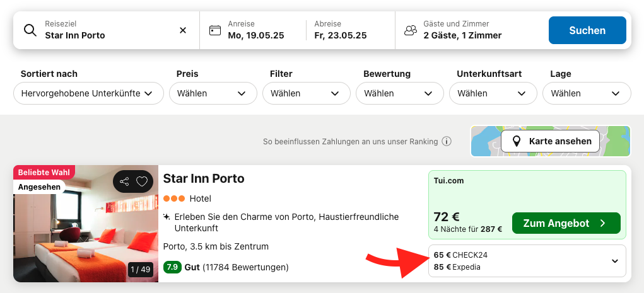This screenshot has width=644, height=293.
Task: Click the sparkle highlights icon in hotel description
Action: click(167, 217)
